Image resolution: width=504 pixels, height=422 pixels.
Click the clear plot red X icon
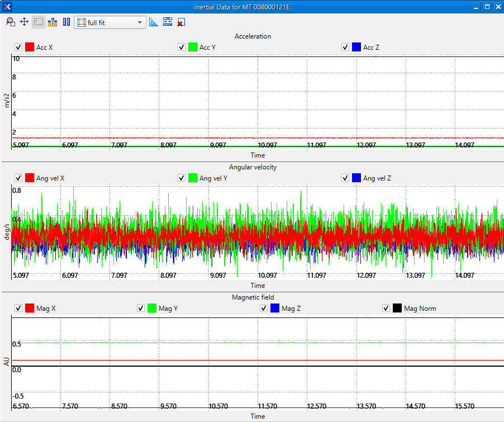coord(180,22)
